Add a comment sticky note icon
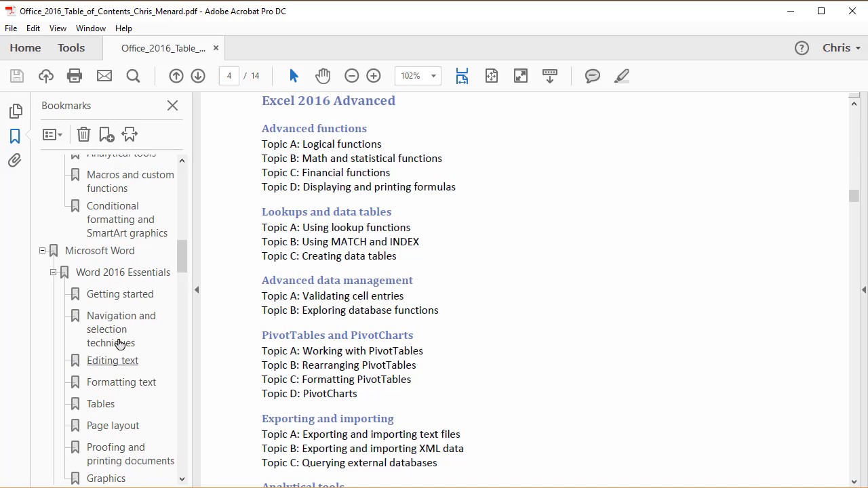The width and height of the screenshot is (868, 488). [x=593, y=76]
